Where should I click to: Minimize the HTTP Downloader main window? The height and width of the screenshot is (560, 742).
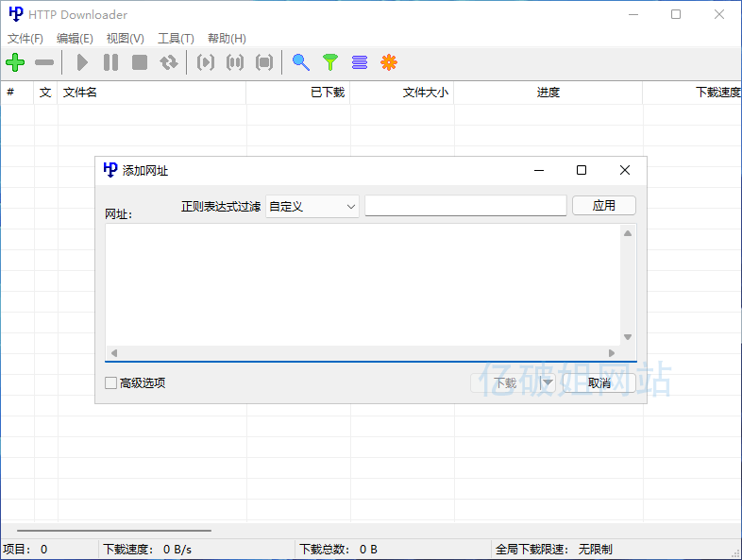tap(633, 14)
